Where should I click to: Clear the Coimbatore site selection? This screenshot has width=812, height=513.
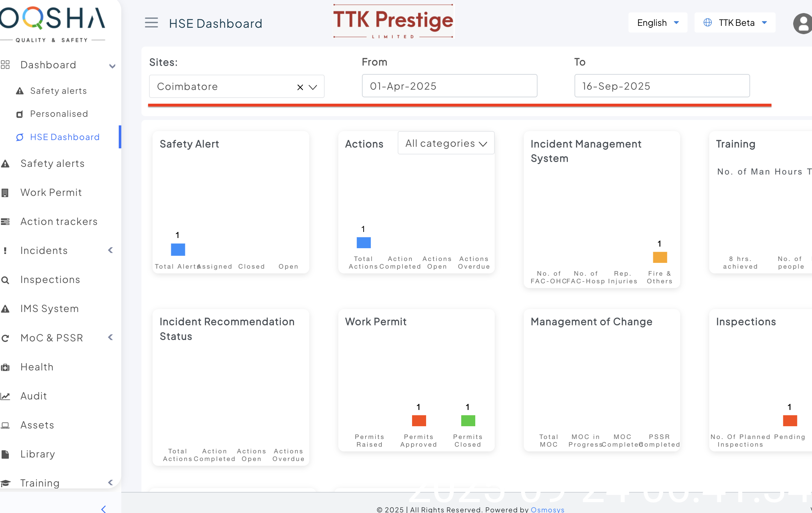coord(300,87)
